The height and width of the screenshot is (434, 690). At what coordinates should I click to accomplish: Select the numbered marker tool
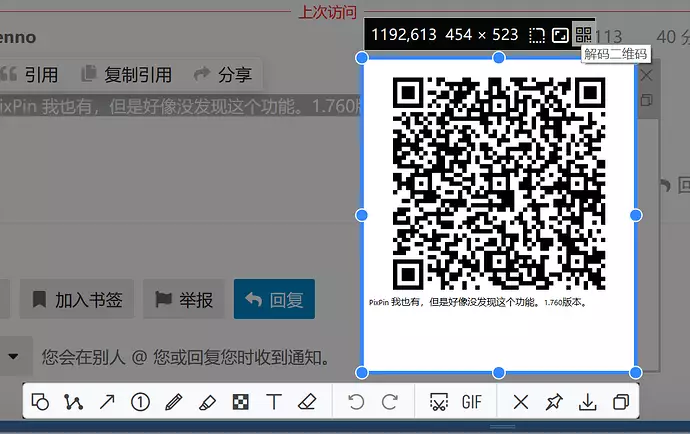(x=140, y=401)
